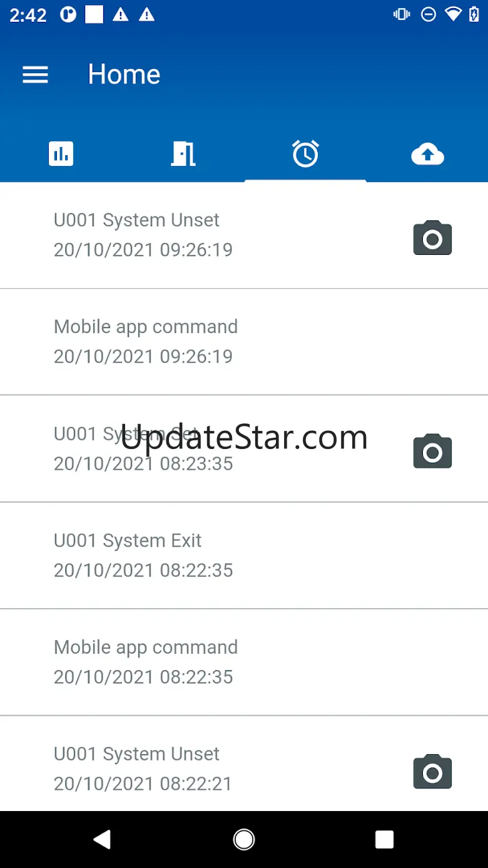Open U001 System Set event at 08:23:35
488x868 pixels.
click(244, 448)
